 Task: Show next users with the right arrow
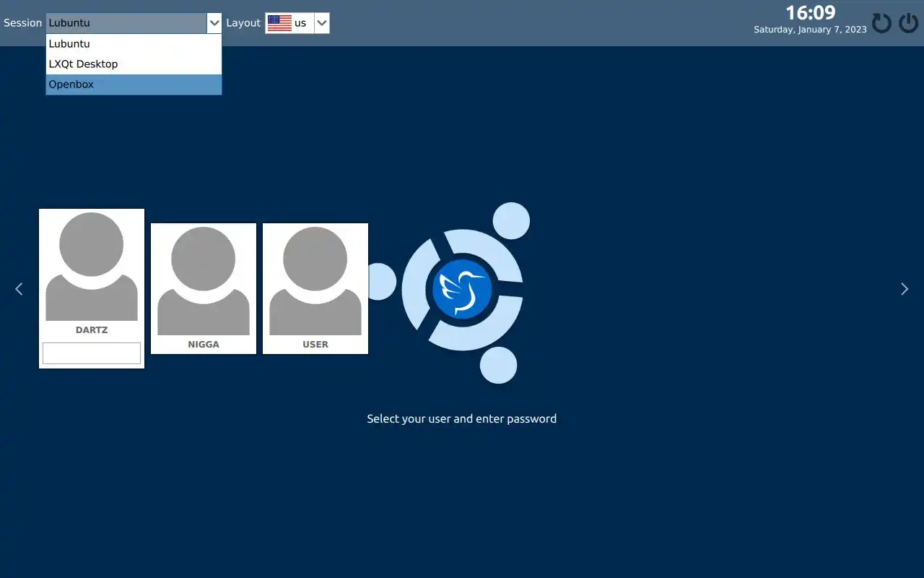coord(905,289)
